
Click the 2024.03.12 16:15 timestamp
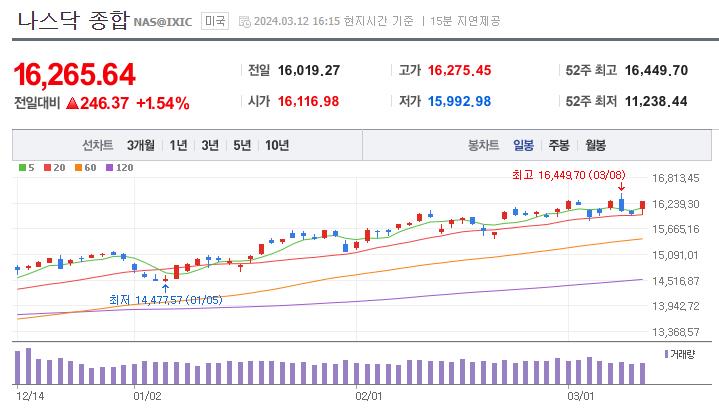(297, 21)
